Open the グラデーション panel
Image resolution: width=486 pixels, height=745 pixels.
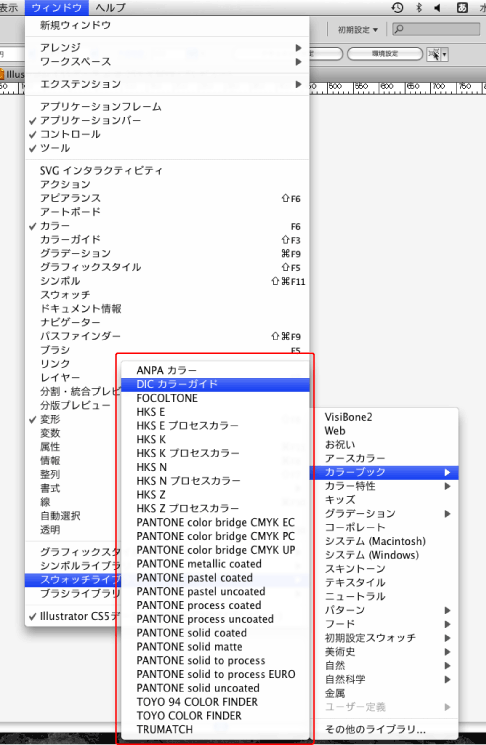tap(167, 253)
